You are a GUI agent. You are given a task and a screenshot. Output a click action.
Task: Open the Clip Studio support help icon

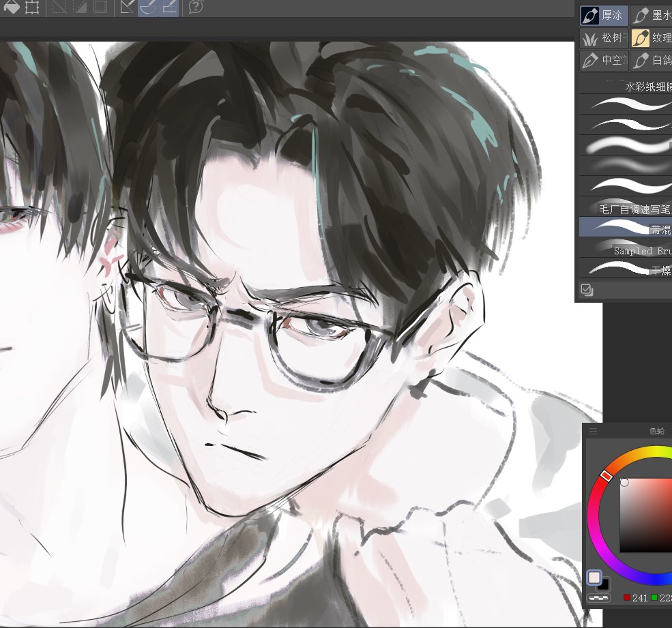195,6
